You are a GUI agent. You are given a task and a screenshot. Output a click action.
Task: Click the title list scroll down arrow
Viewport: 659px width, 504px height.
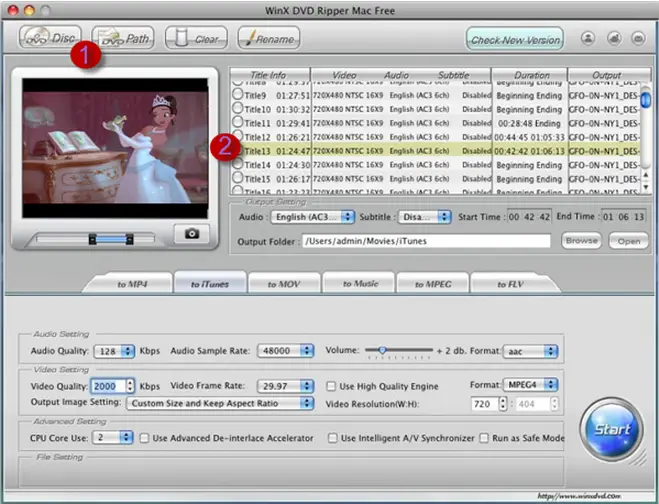coord(646,187)
